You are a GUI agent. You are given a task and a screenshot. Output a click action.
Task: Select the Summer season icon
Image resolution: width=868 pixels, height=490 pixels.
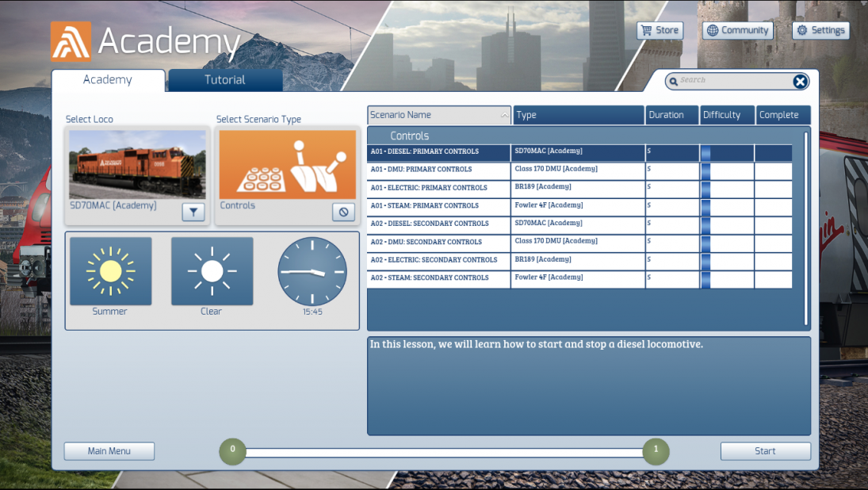[x=110, y=271]
